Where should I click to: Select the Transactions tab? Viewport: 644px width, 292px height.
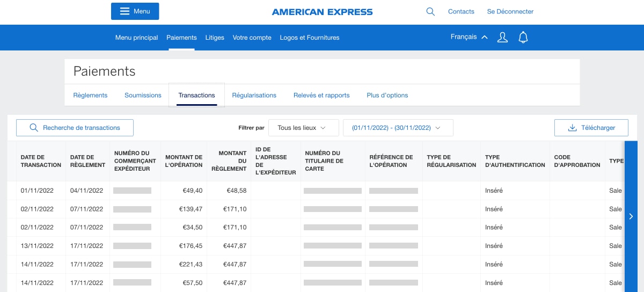coord(196,95)
